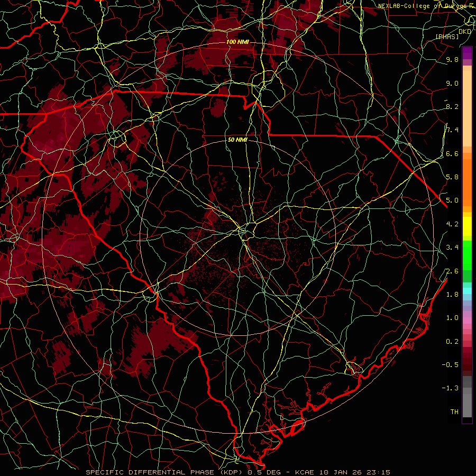Click the 7.4 legend value

point(452,130)
